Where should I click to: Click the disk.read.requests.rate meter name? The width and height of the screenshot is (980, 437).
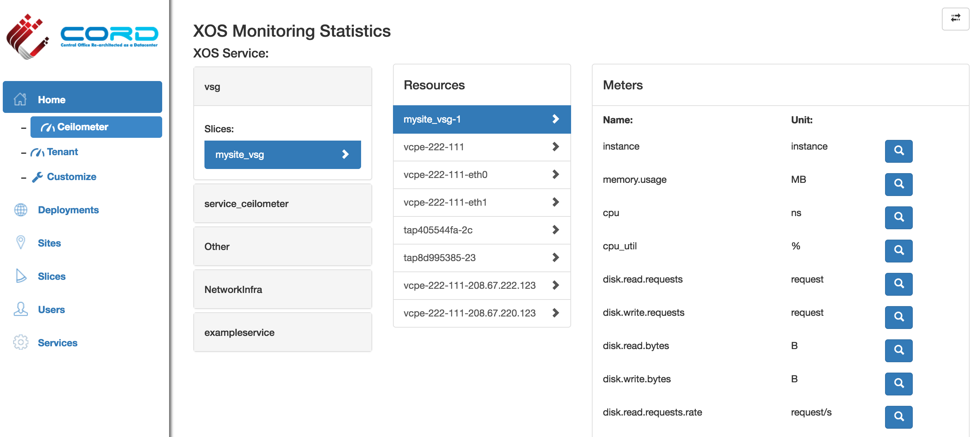pyautogui.click(x=652, y=412)
